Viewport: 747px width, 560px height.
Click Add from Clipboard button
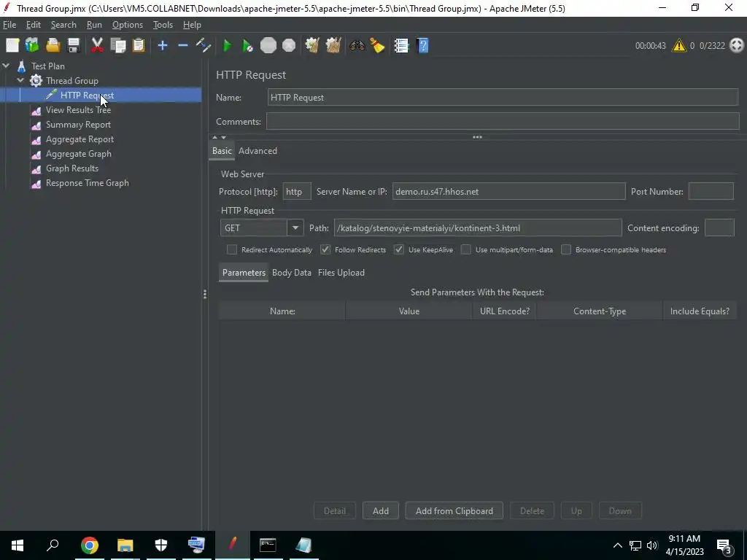tap(454, 510)
